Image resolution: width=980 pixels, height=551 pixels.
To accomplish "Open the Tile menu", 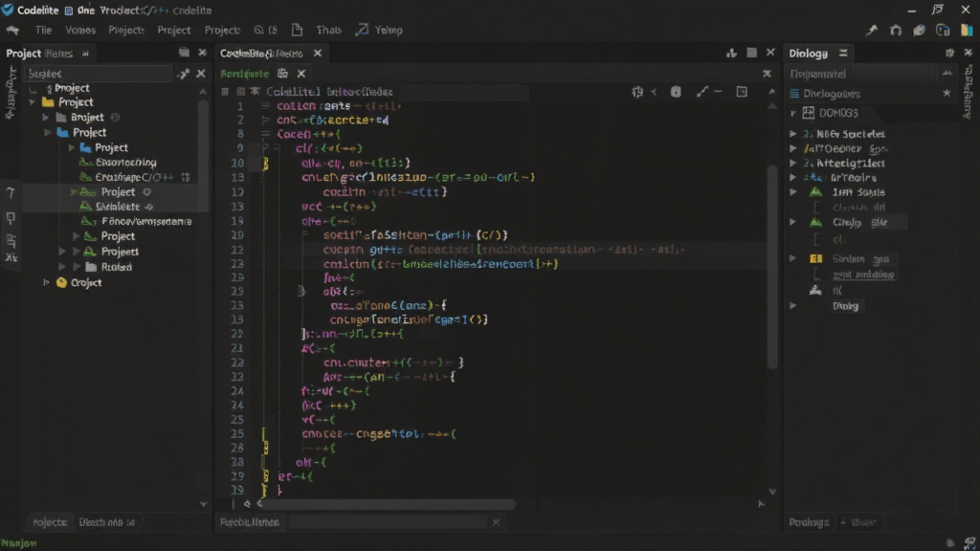I will pyautogui.click(x=43, y=30).
